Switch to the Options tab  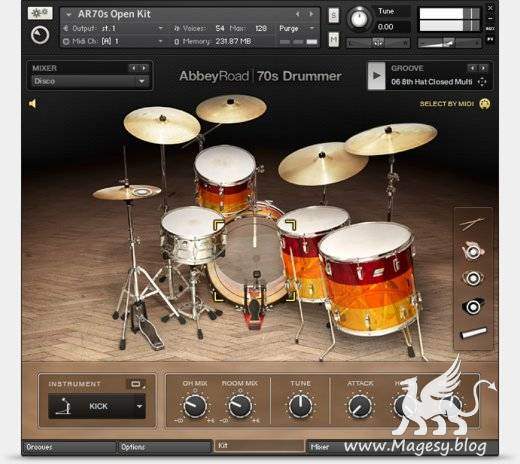click(x=164, y=447)
